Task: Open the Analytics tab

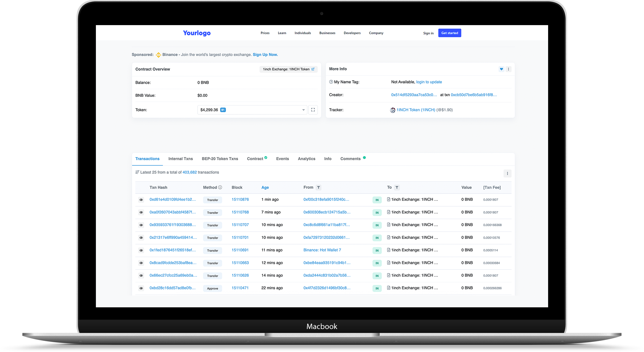Action: (307, 159)
